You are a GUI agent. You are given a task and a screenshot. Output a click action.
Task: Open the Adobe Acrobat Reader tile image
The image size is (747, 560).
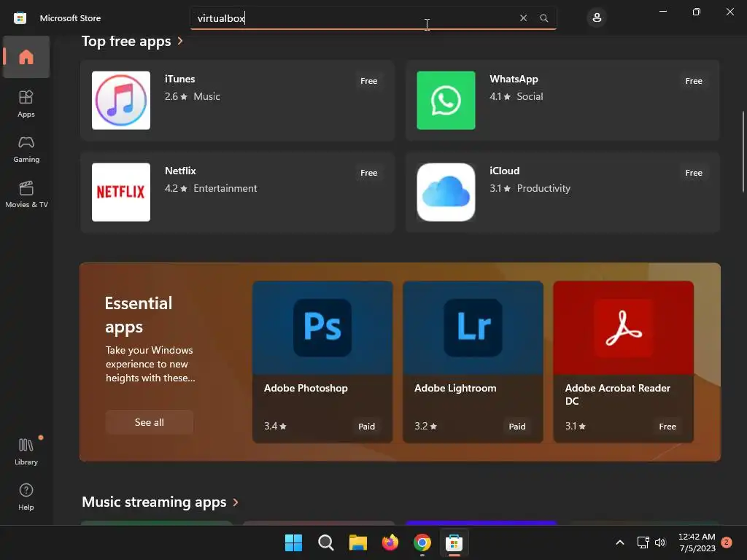click(624, 327)
